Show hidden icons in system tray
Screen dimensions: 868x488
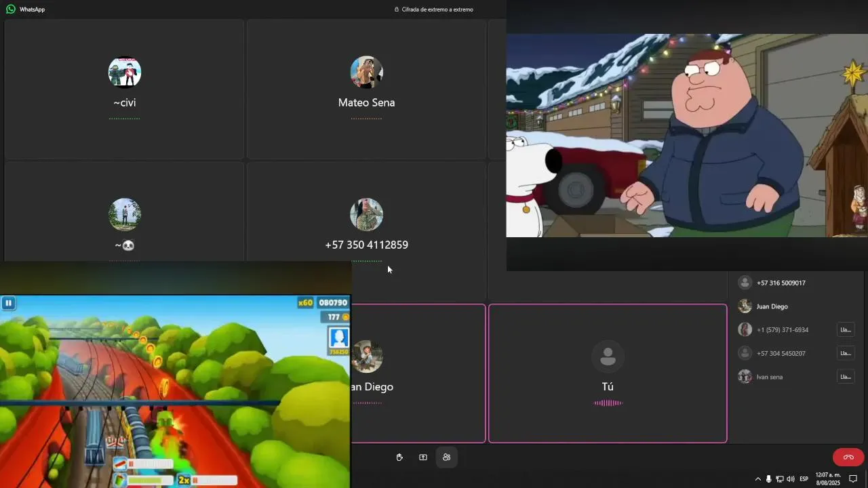click(x=757, y=479)
